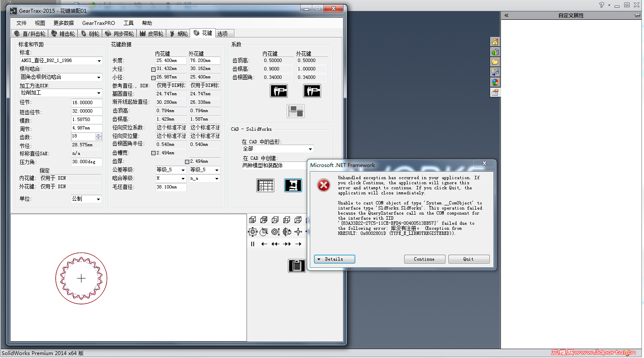The height and width of the screenshot is (358, 644).
Task: Open the 视图 menu
Action: pyautogui.click(x=40, y=23)
